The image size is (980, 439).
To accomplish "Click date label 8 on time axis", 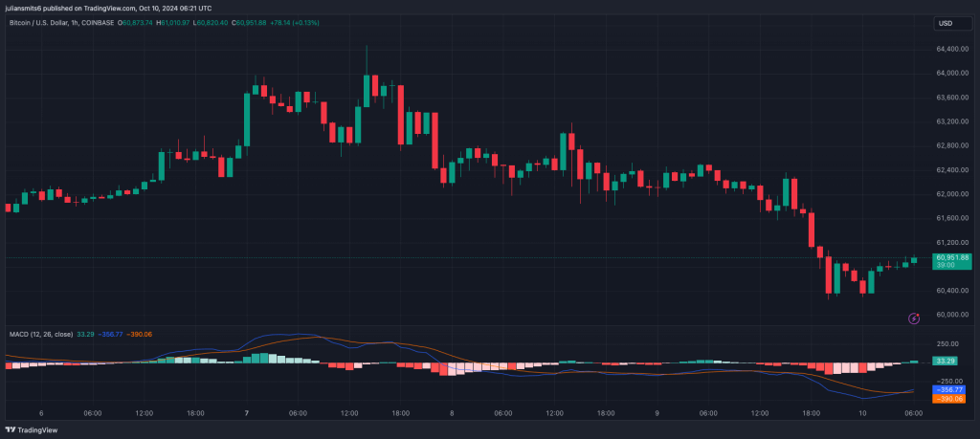I will click(x=452, y=413).
